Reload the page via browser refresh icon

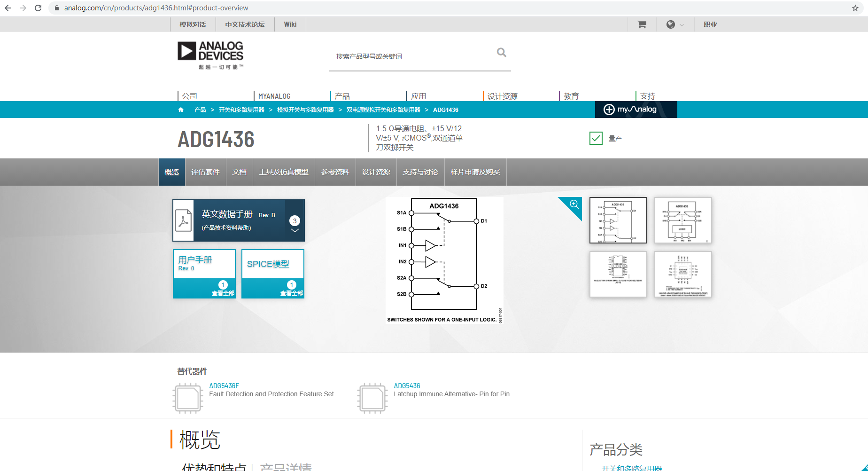tap(38, 8)
